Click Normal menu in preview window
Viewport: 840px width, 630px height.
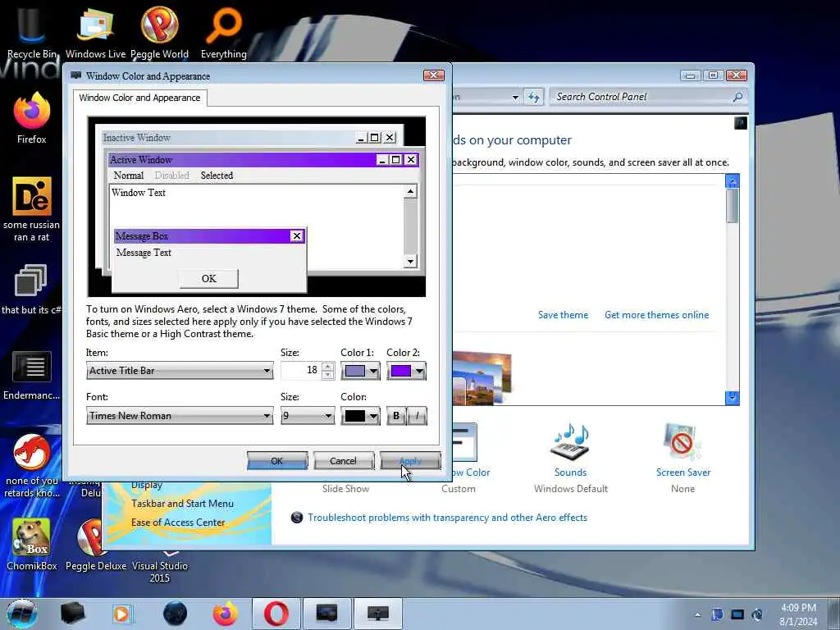pos(129,176)
